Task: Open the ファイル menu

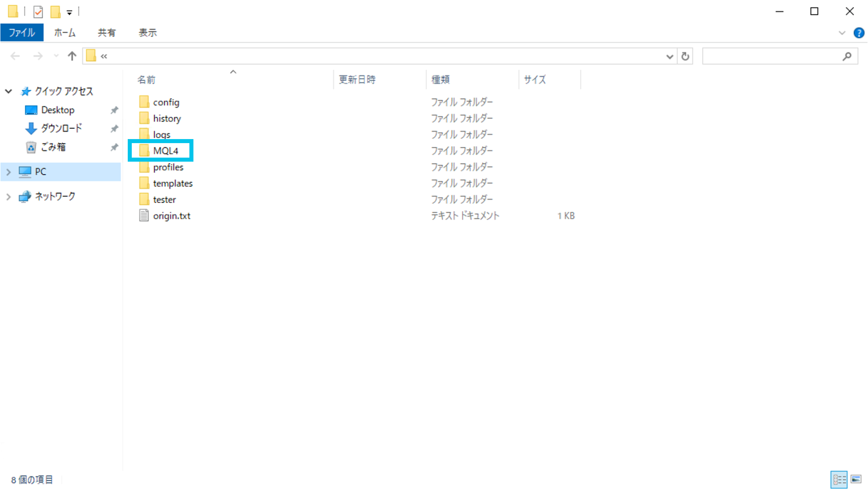Action: pos(22,33)
